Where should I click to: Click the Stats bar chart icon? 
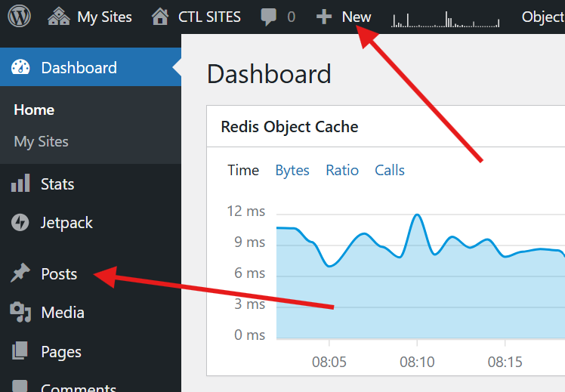click(20, 183)
